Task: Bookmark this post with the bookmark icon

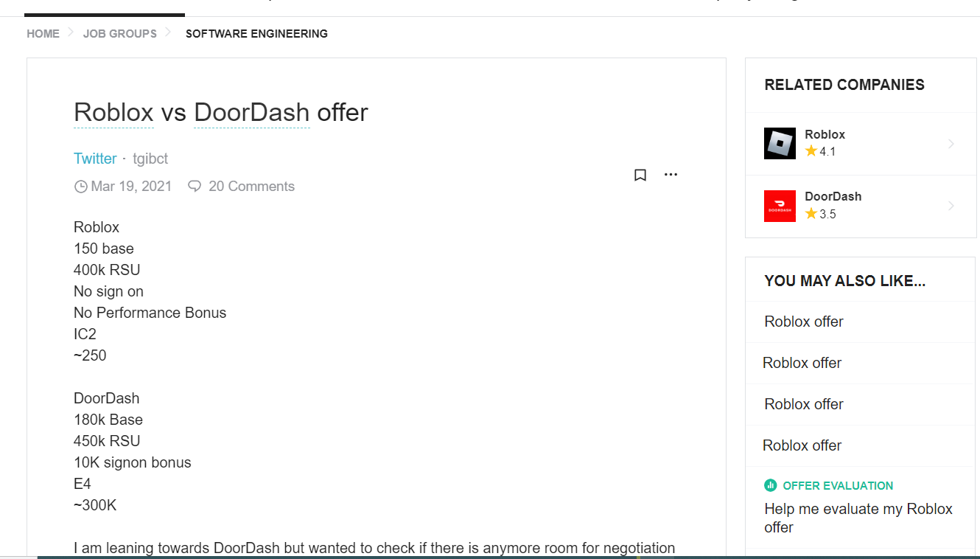Action: pos(640,175)
